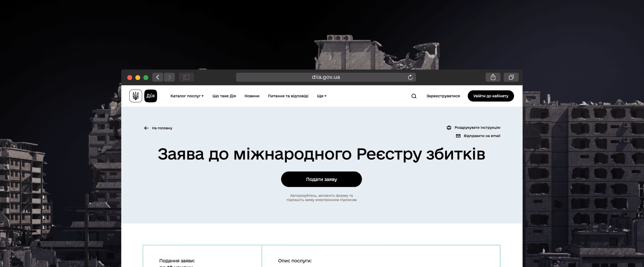
Task: Go to Новини menu item
Action: pos(252,96)
